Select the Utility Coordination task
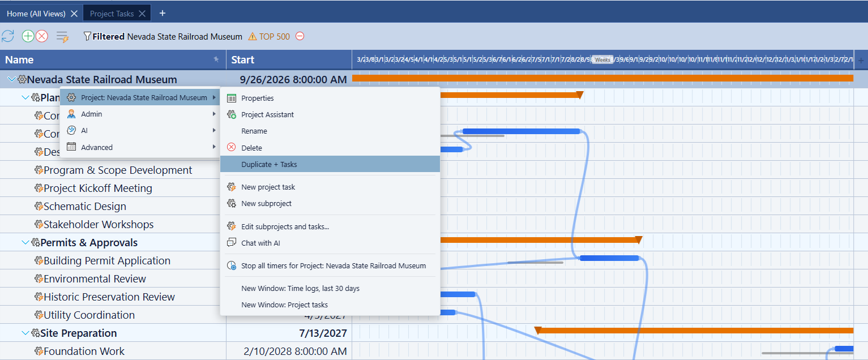Image resolution: width=868 pixels, height=360 pixels. 89,315
